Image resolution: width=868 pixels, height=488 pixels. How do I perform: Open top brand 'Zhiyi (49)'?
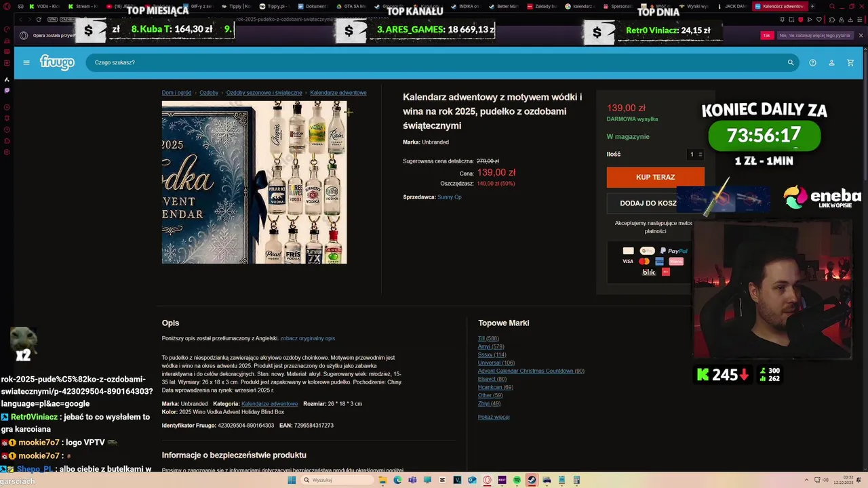click(489, 404)
